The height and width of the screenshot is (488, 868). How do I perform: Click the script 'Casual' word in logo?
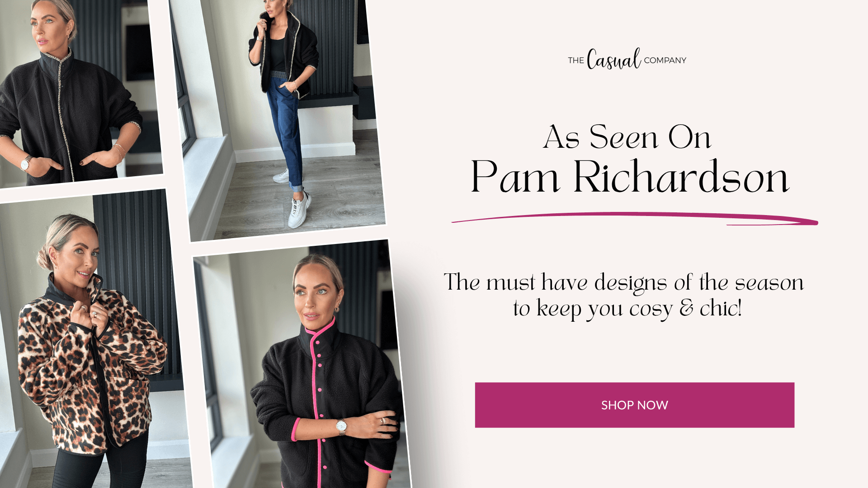click(x=614, y=59)
